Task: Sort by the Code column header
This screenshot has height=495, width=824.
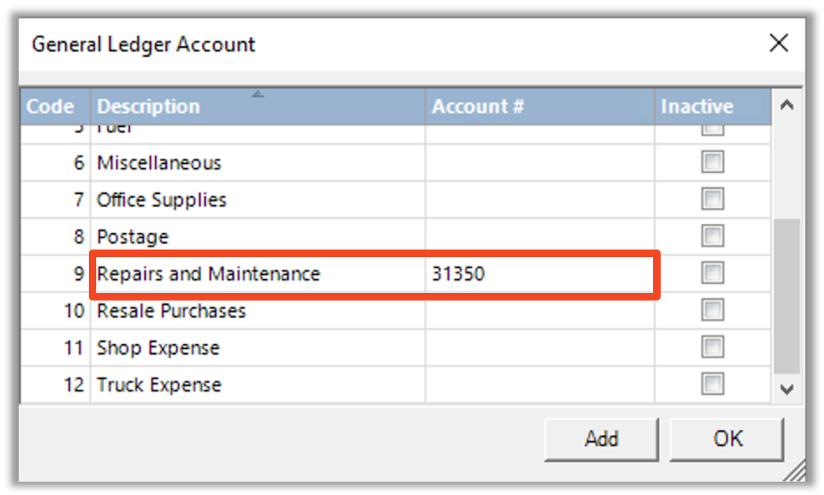Action: point(56,107)
